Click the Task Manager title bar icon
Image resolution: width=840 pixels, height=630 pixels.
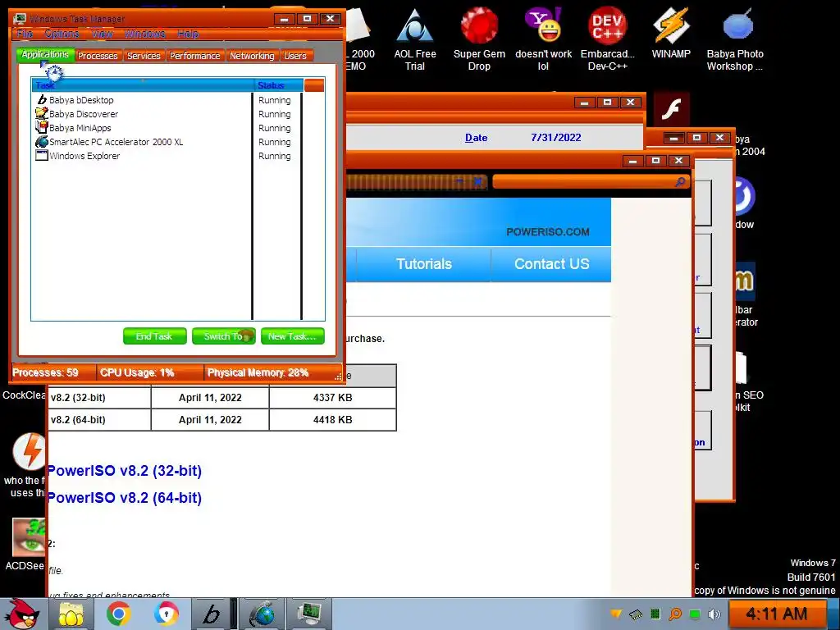point(21,18)
